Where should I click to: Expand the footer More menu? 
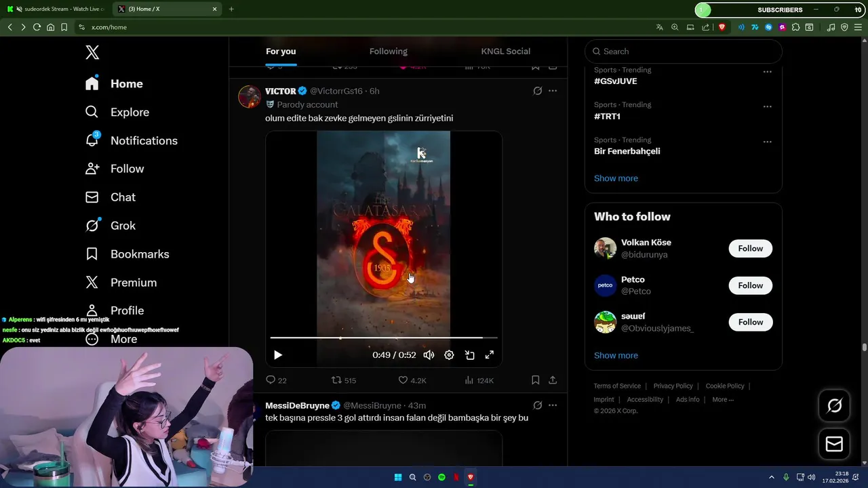tap(723, 400)
